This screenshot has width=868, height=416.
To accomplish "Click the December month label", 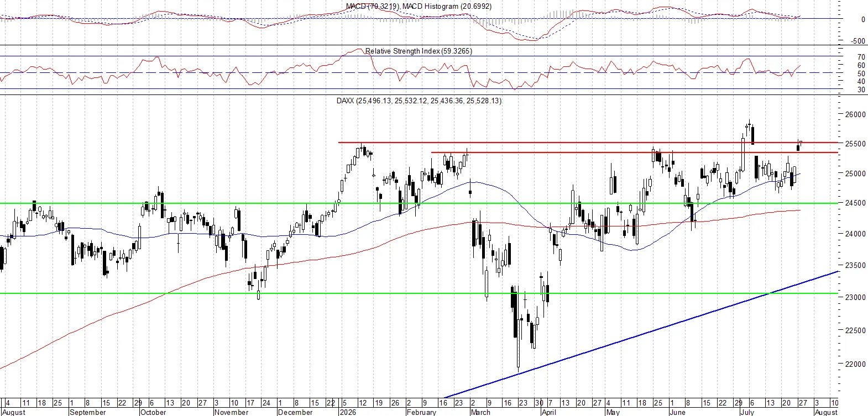I will (x=295, y=412).
